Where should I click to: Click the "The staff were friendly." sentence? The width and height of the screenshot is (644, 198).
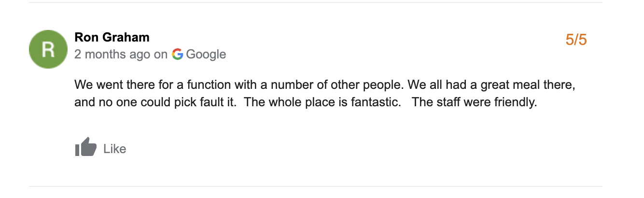pos(475,103)
